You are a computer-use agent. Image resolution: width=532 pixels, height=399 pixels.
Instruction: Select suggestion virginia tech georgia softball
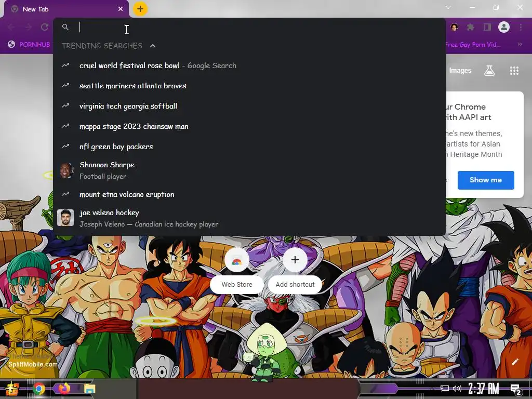[249, 106]
